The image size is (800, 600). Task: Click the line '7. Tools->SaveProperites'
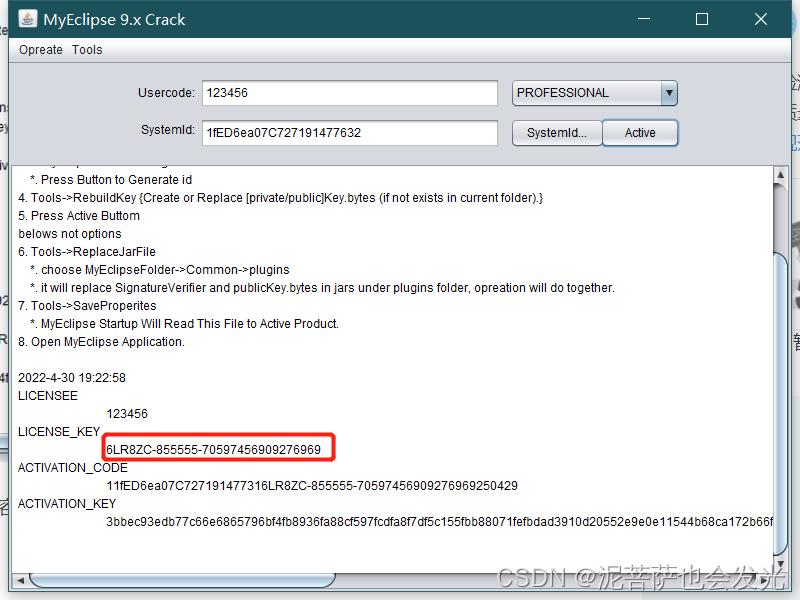tap(87, 306)
